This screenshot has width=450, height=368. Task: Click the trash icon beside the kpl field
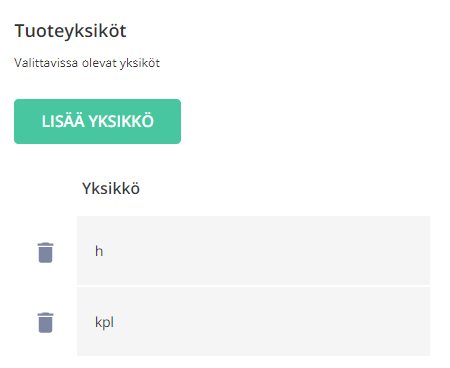coord(45,322)
